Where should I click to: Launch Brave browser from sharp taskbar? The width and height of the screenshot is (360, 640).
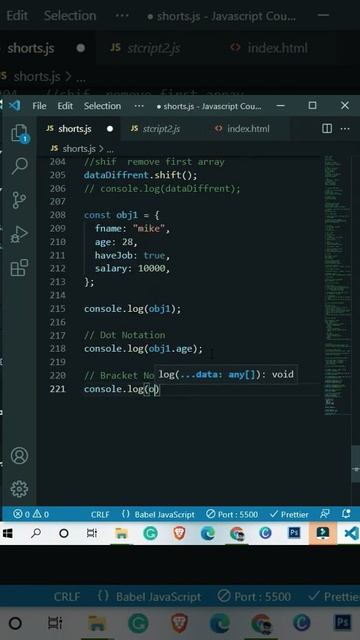click(179, 533)
